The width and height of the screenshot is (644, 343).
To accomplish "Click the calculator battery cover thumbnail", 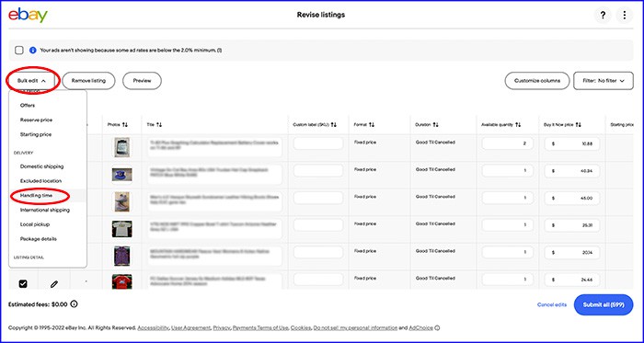I will click(121, 147).
